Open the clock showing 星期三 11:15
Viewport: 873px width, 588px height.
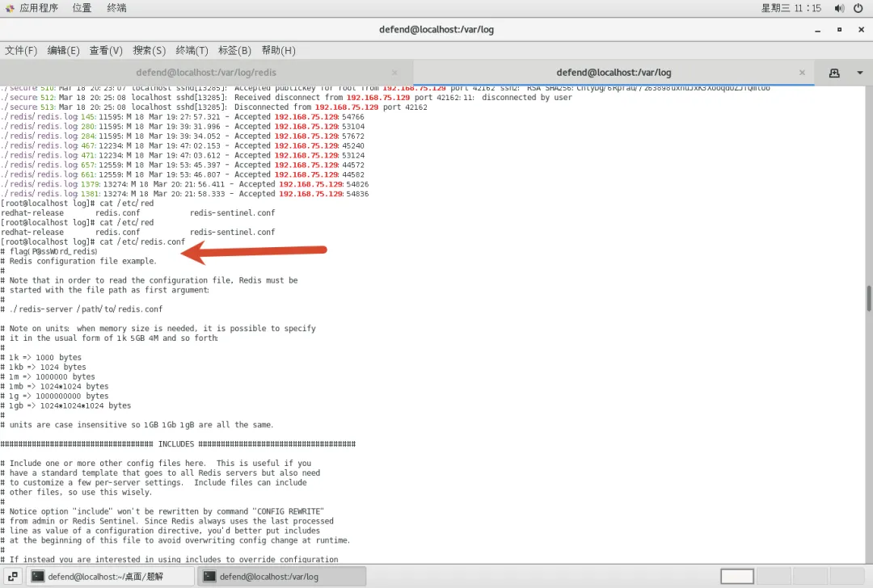click(791, 8)
